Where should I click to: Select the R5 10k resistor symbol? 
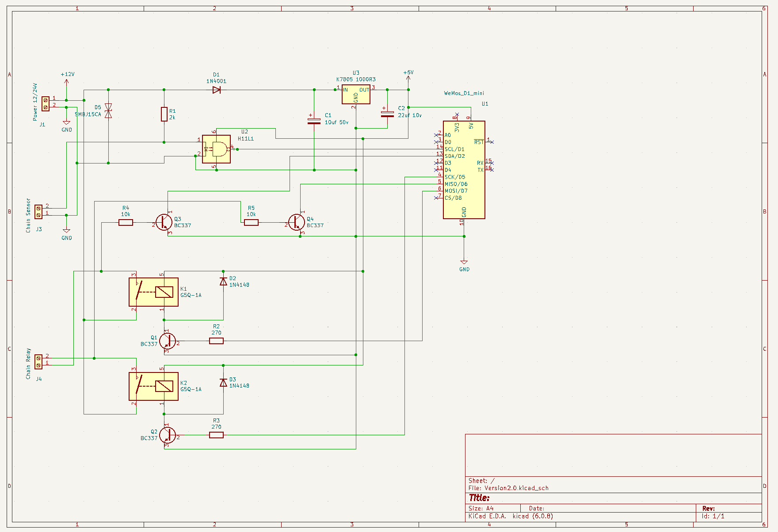tap(251, 222)
